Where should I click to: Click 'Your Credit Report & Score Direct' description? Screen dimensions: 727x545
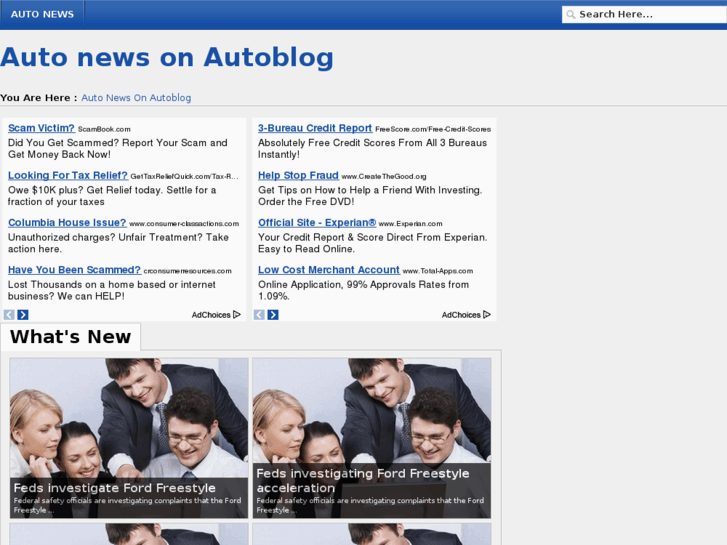[373, 243]
